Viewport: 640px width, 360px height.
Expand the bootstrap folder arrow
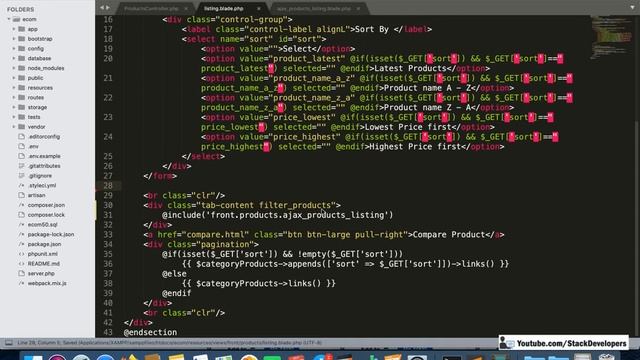pyautogui.click(x=14, y=39)
